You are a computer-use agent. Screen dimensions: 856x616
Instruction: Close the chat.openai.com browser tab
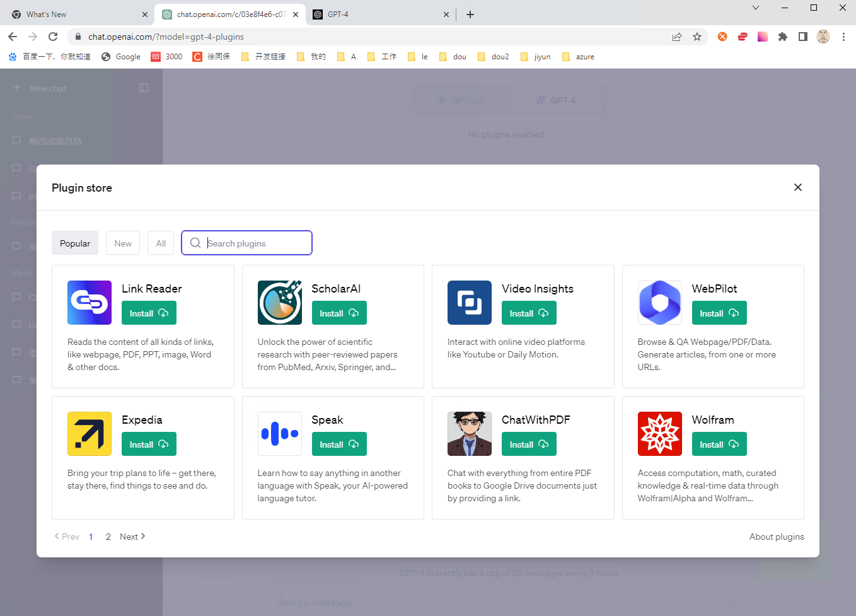(x=296, y=15)
